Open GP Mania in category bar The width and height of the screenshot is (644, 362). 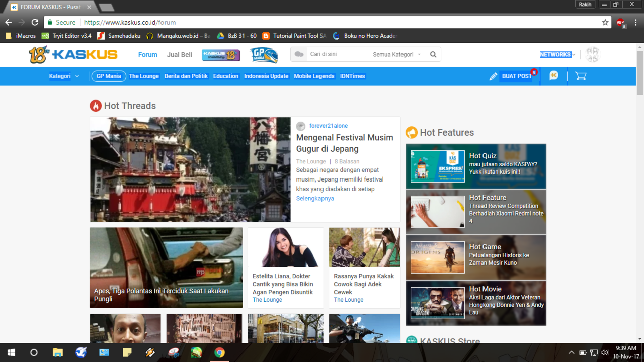[x=109, y=76]
